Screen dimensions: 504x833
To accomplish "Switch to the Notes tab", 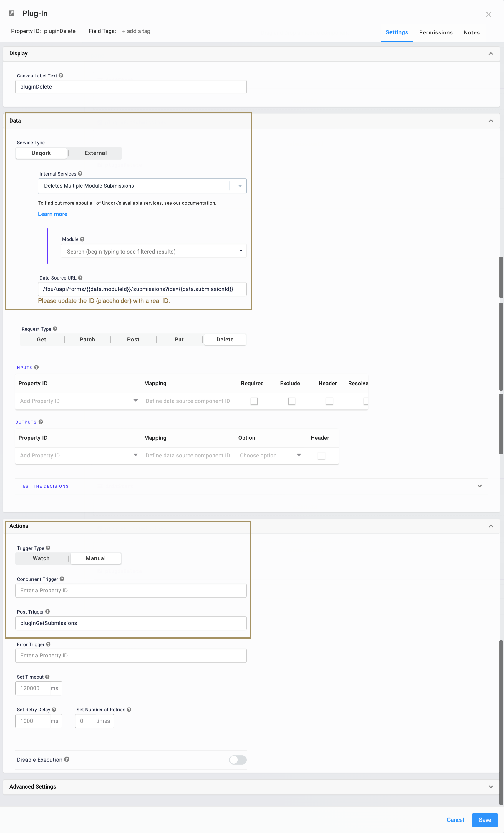I will (472, 32).
